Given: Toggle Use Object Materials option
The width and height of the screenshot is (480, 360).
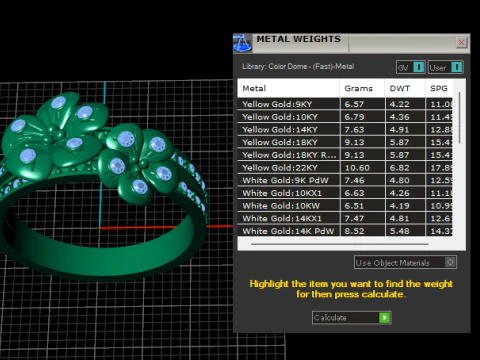Looking at the screenshot, I should pyautogui.click(x=405, y=263).
